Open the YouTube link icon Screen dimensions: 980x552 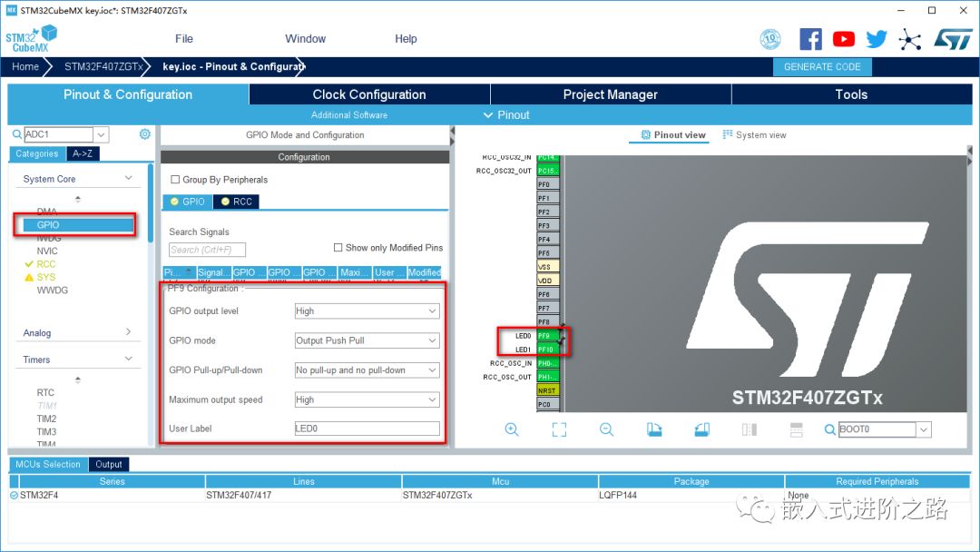click(x=844, y=39)
